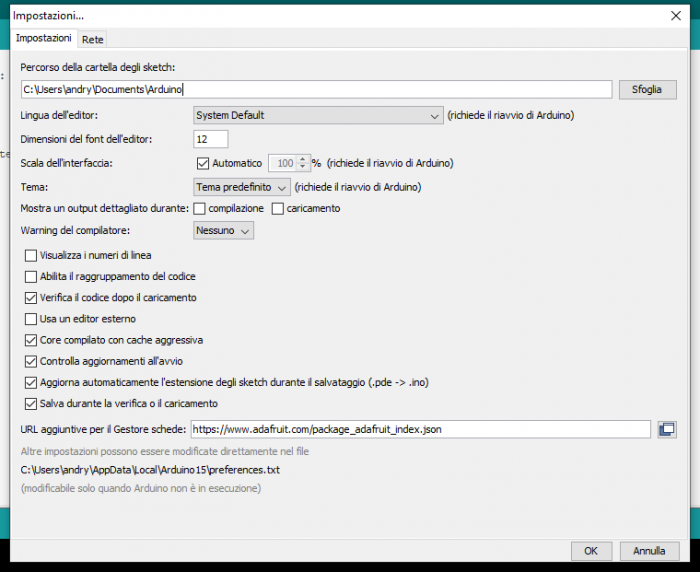Disable Controlla aggiornamenti all'avvio
This screenshot has height=572, width=700.
click(x=30, y=361)
